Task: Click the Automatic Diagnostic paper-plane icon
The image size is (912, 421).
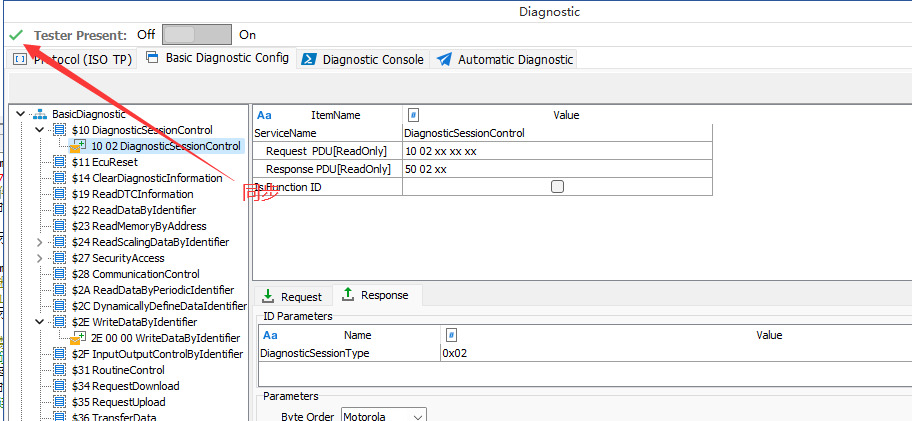Action: tap(444, 59)
